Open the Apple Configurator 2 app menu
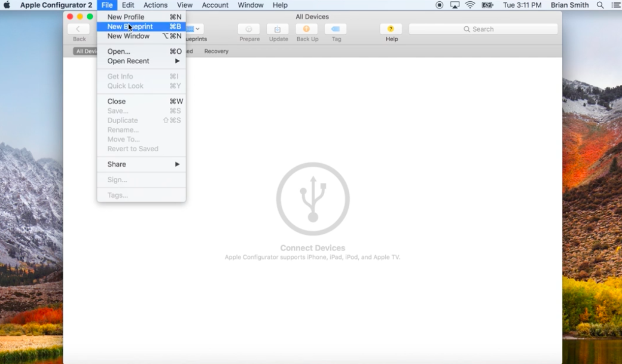Viewport: 622px width, 364px height. coord(56,5)
